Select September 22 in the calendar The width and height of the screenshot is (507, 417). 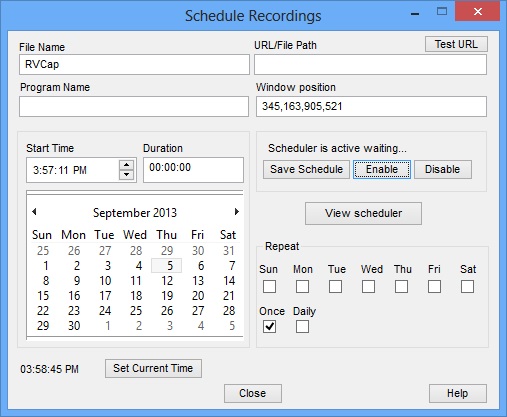(x=43, y=311)
